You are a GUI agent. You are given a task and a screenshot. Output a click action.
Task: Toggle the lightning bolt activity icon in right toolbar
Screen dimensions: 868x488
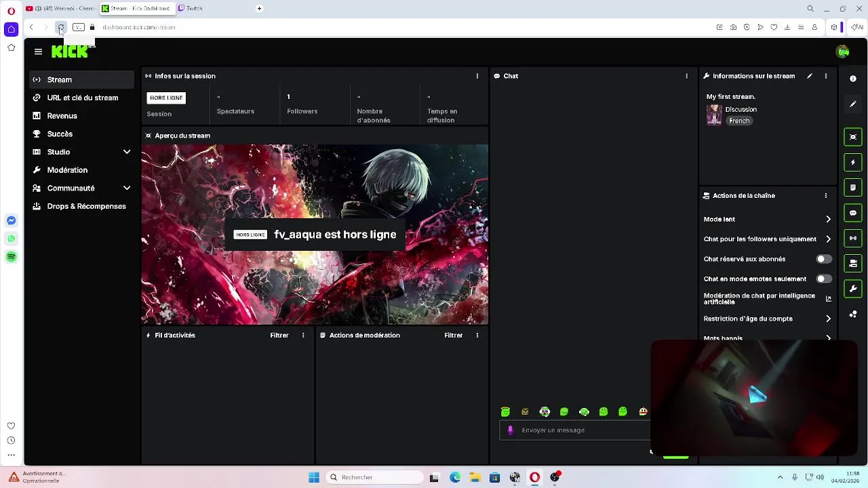[x=853, y=163]
